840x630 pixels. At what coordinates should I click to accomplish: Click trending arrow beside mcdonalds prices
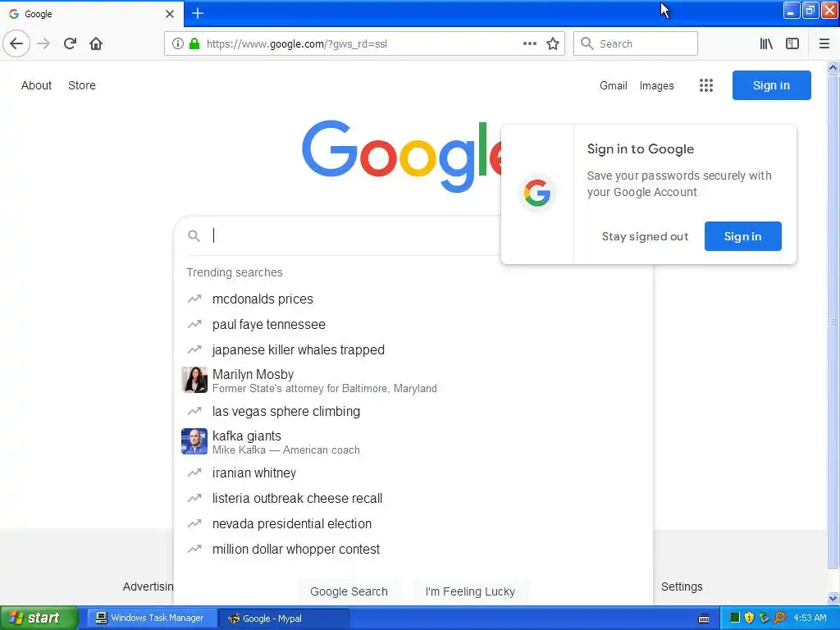point(194,299)
